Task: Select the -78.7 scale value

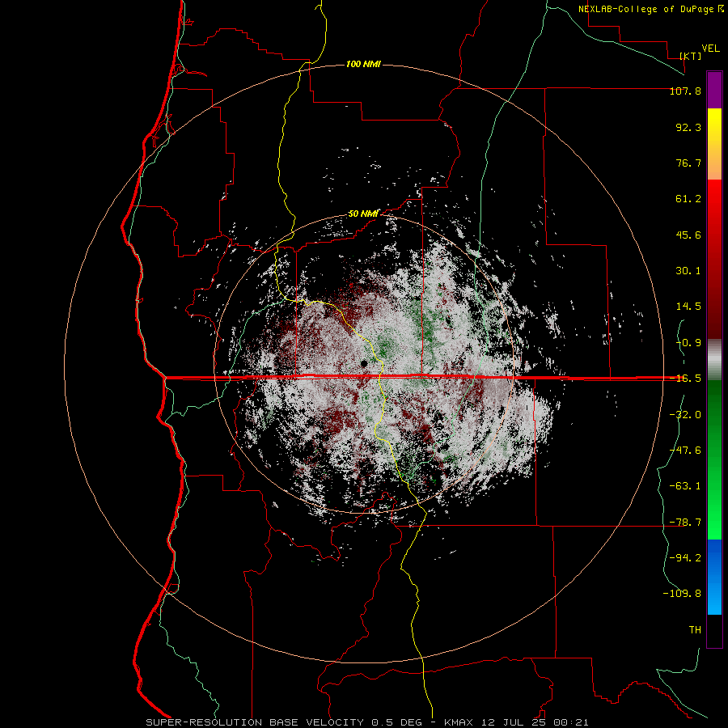Action: point(685,523)
